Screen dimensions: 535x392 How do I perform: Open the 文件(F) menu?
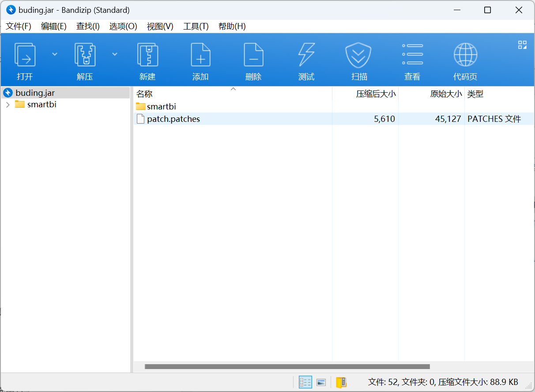pos(19,26)
